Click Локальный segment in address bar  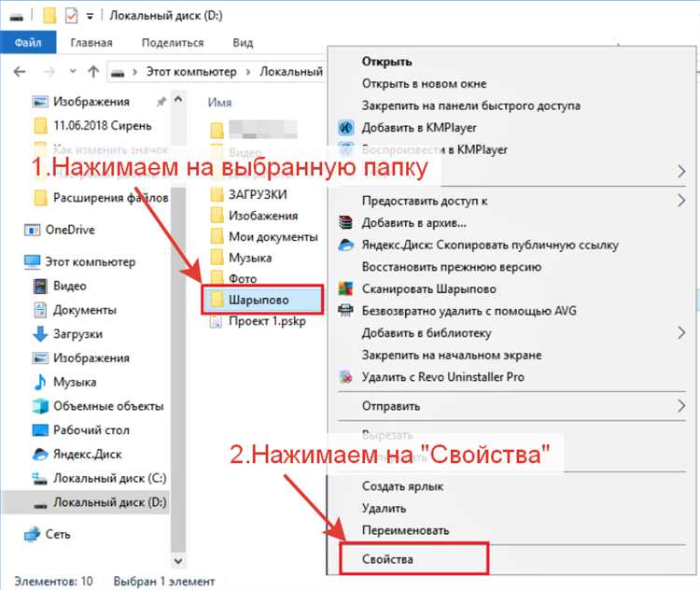coord(291,72)
